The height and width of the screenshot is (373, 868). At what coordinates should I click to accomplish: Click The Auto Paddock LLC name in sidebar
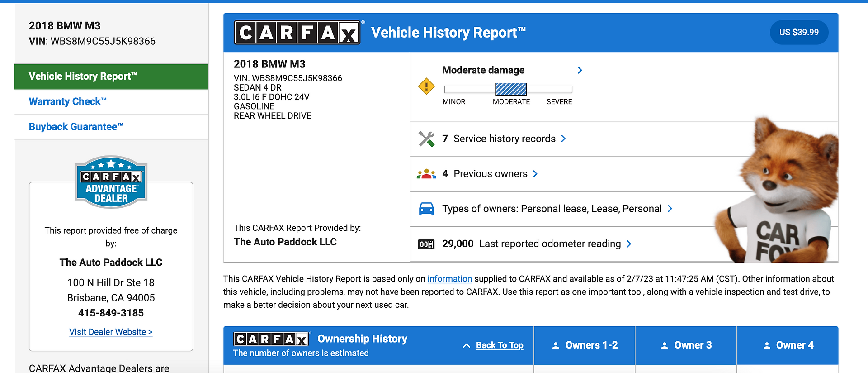pyautogui.click(x=111, y=263)
